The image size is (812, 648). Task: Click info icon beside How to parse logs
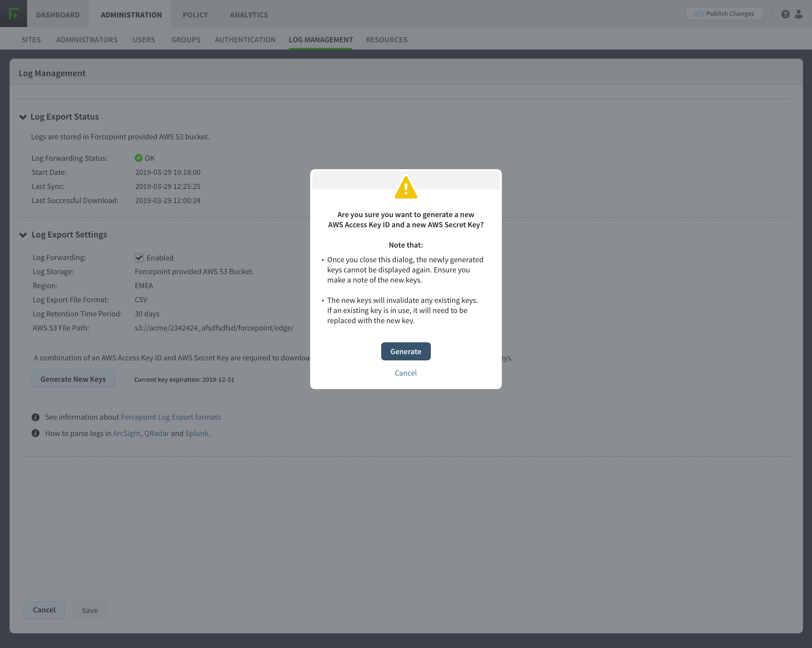[36, 433]
